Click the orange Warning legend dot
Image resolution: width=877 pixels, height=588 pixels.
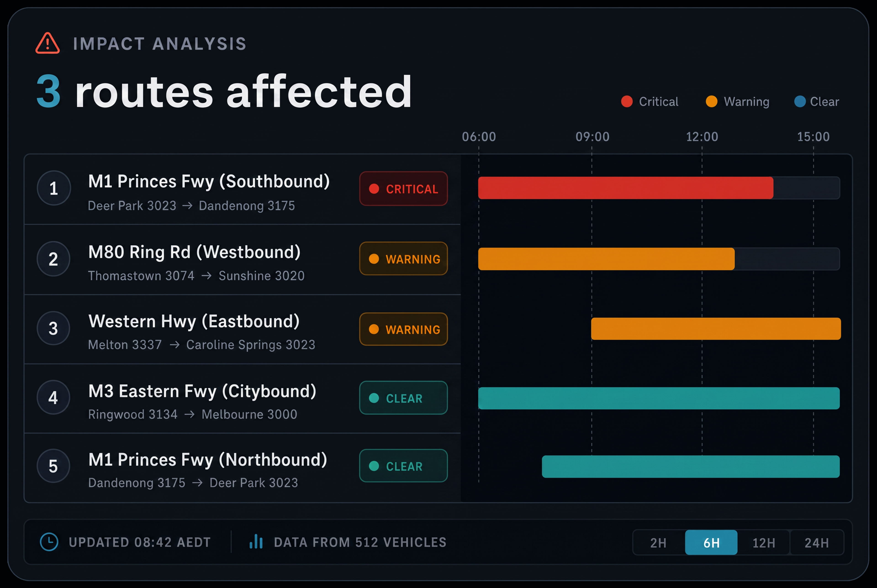pyautogui.click(x=711, y=101)
